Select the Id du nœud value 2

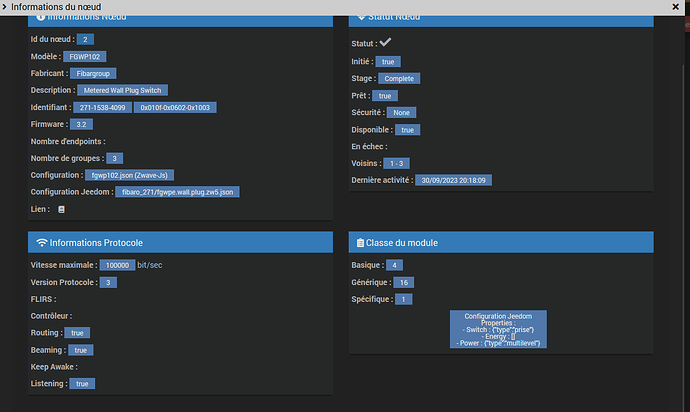[85, 39]
